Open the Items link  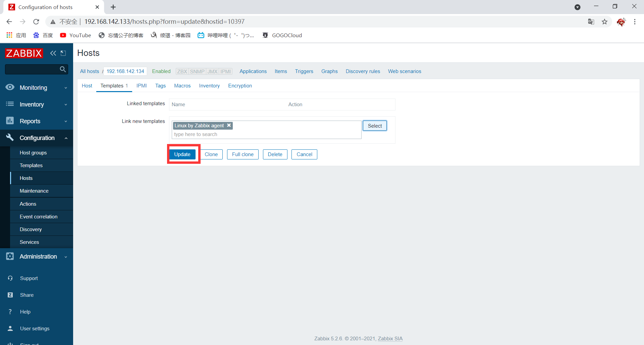point(281,71)
